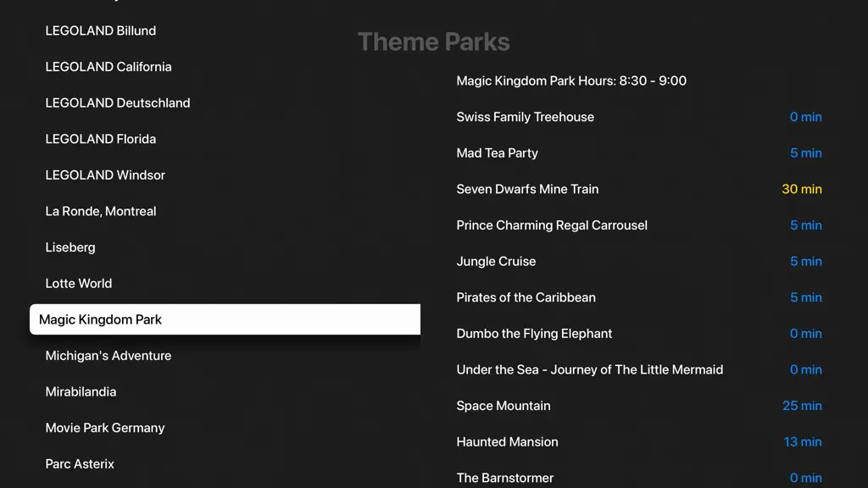The width and height of the screenshot is (868, 488).
Task: Select LEGOLAND Florida park
Action: (225, 139)
